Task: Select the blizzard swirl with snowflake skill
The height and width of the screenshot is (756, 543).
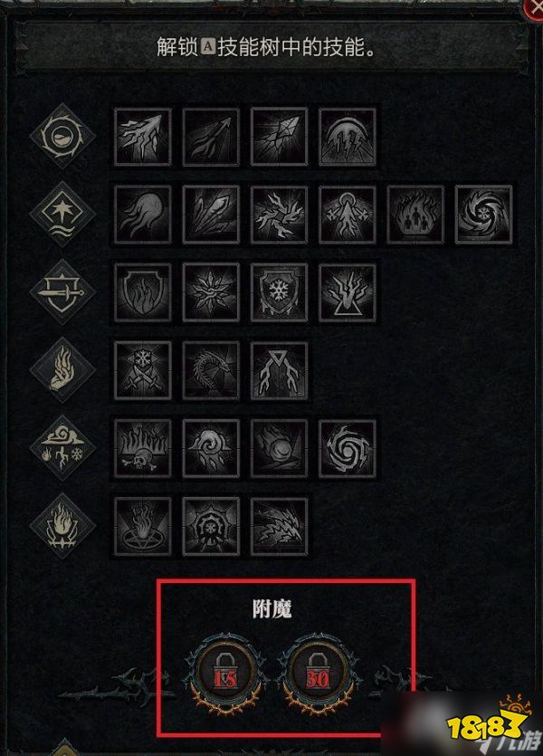Action: 483,215
